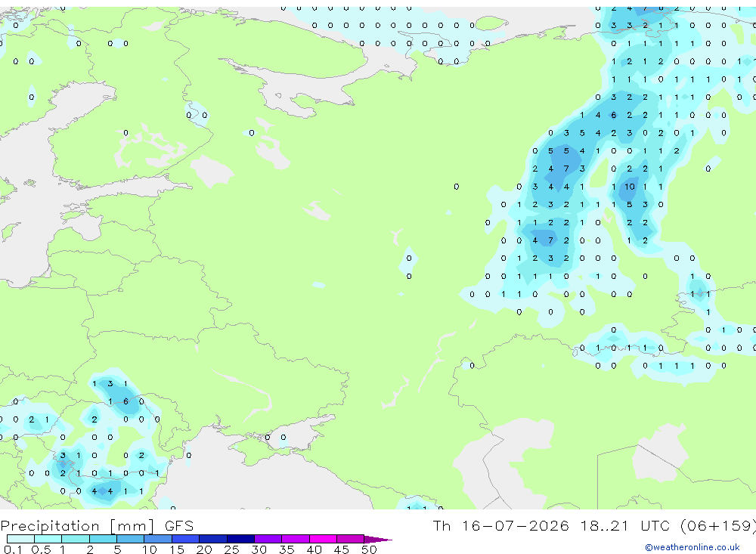Open the weatheronline.co.uk copyright link
Image resolution: width=756 pixels, height=554 pixels.
pyautogui.click(x=692, y=547)
